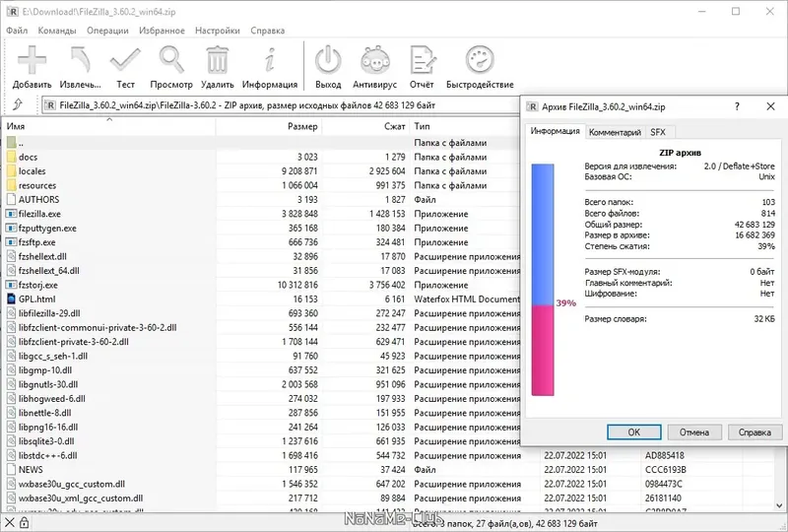Screen dimensions: 788x532
Task: Open the Операции menu
Action: pyautogui.click(x=107, y=31)
